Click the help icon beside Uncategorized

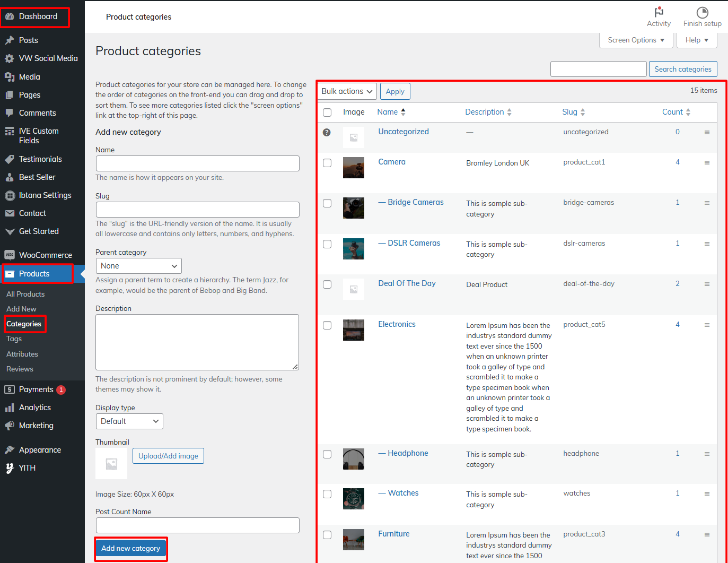pos(327,132)
